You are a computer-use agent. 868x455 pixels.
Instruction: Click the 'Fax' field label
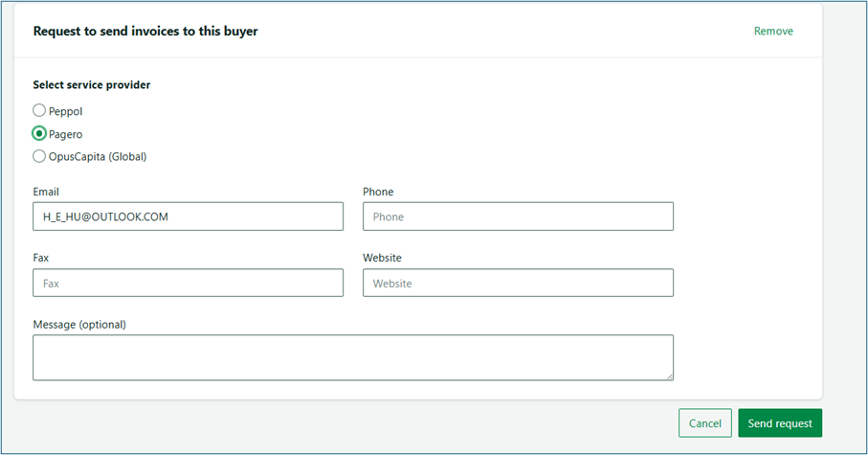coord(41,258)
